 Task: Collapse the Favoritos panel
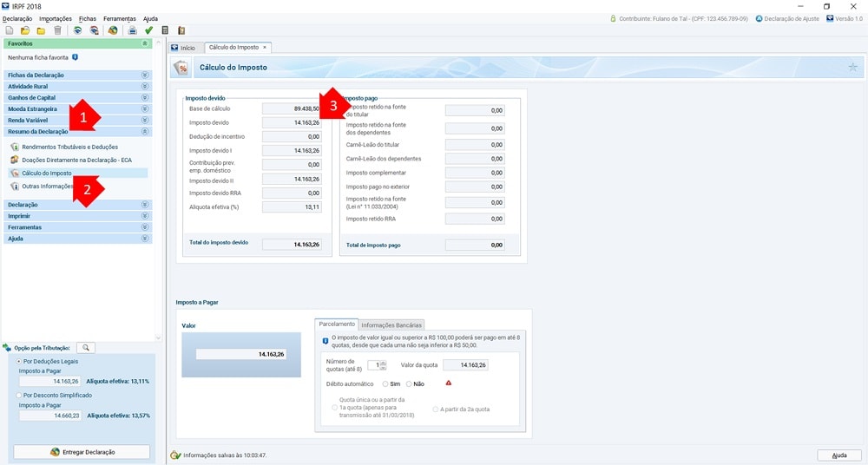pyautogui.click(x=145, y=43)
